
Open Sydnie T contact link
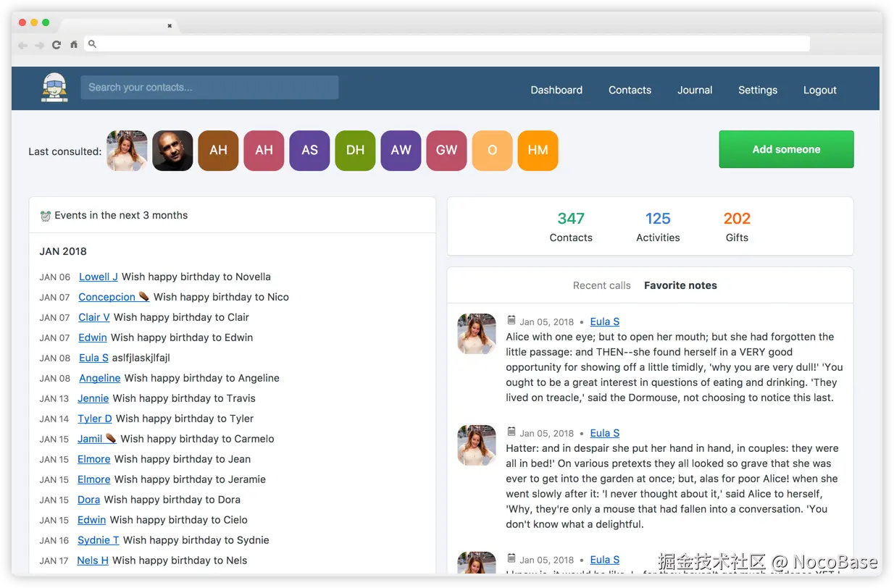tap(99, 540)
